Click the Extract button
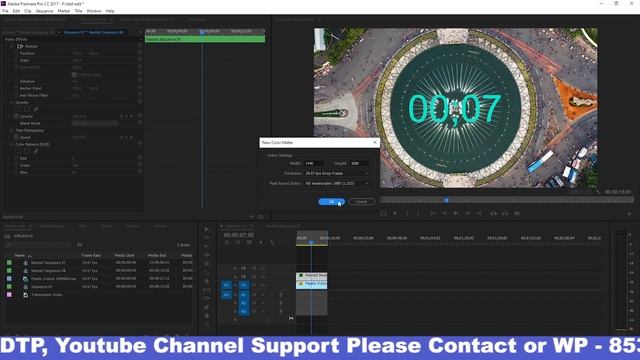 [505, 213]
